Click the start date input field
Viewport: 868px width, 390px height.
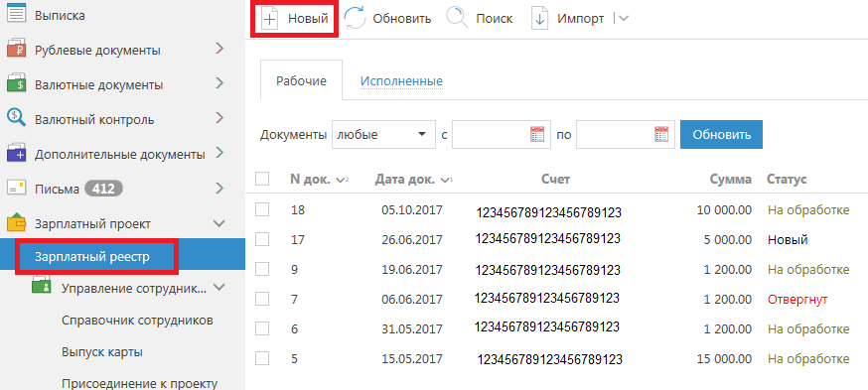(x=491, y=134)
